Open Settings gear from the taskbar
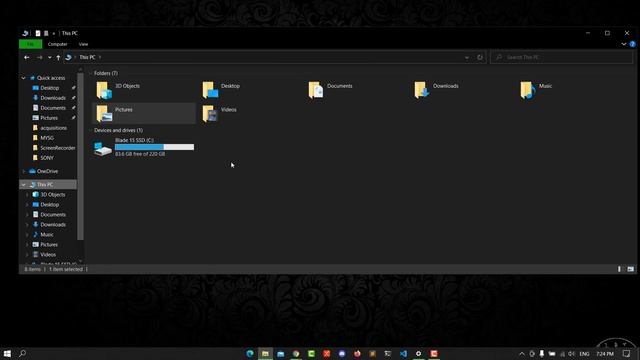The height and width of the screenshot is (360, 640). click(x=418, y=353)
